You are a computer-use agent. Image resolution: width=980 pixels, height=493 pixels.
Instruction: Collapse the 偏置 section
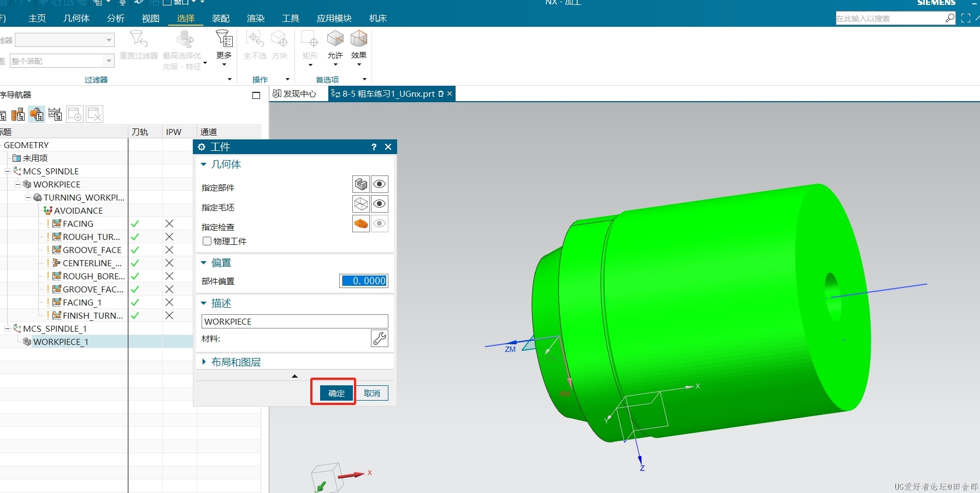[204, 262]
